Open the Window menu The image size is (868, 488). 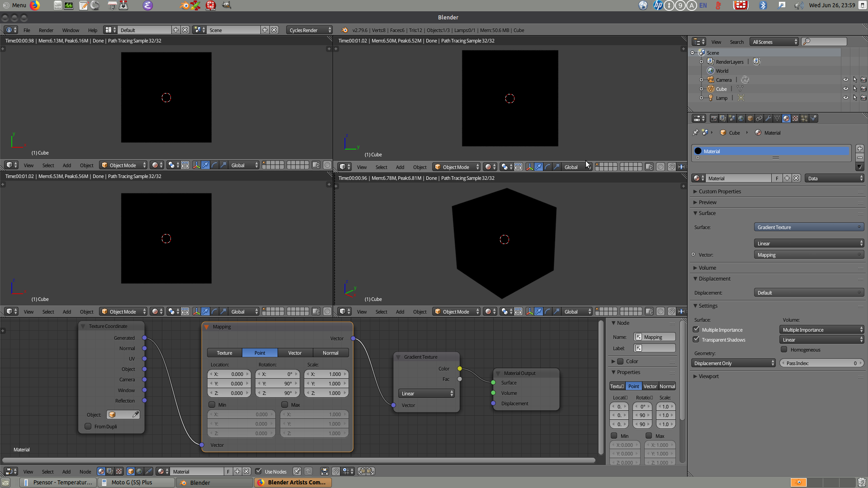point(71,30)
